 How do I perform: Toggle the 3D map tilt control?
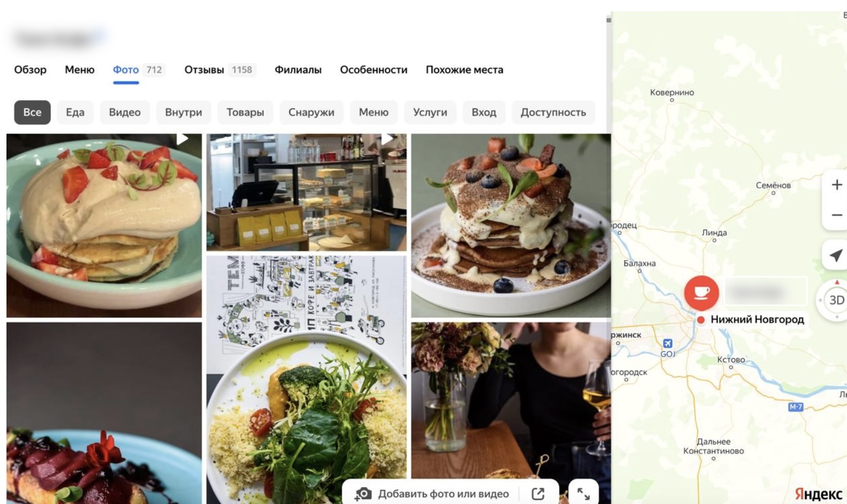(836, 300)
